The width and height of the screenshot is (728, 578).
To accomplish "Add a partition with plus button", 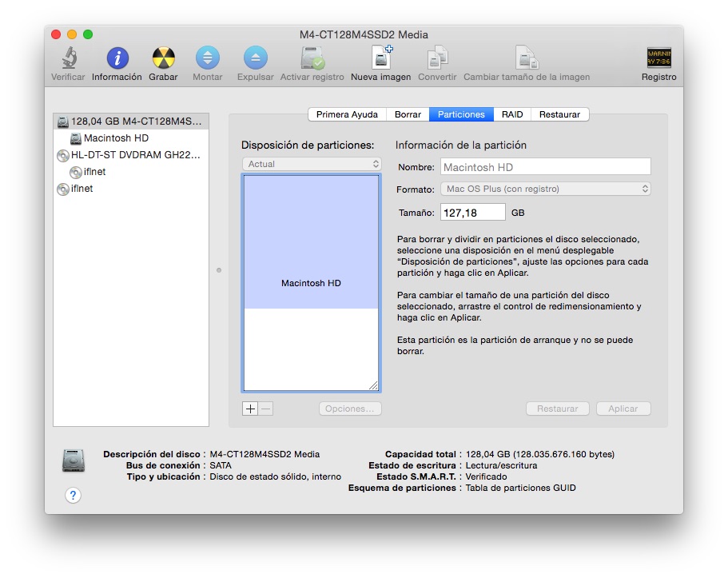I will [x=250, y=409].
